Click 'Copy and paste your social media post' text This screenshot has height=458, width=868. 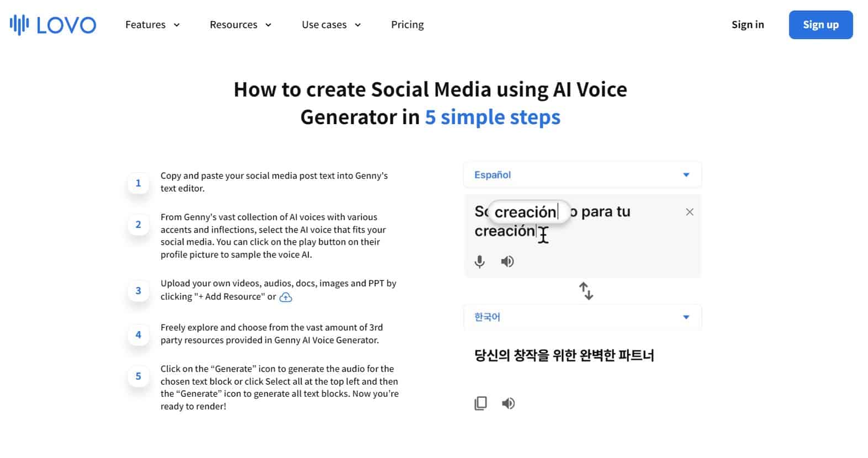(274, 182)
